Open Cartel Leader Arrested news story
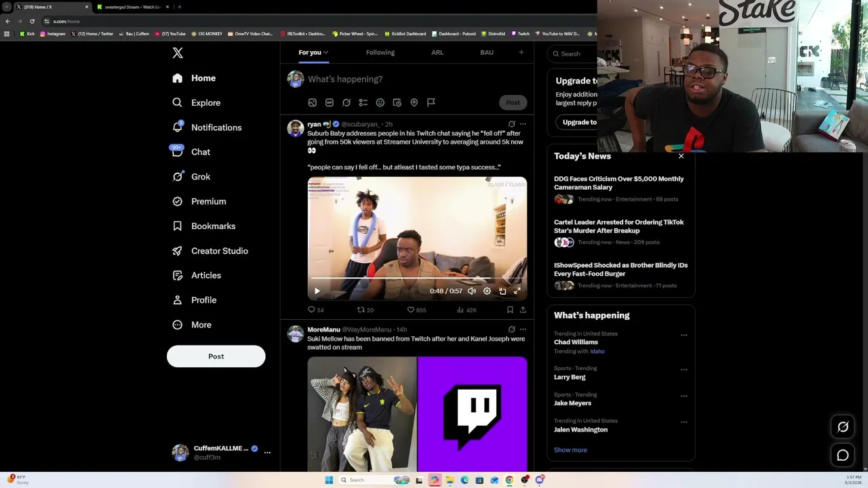Viewport: 868px width, 488px height. click(620, 232)
